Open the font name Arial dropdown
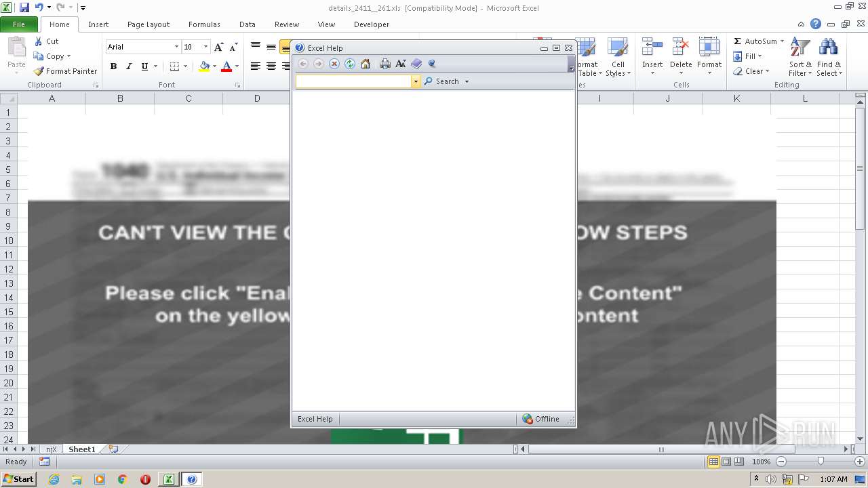Screen dimensions: 868x488 pos(176,47)
